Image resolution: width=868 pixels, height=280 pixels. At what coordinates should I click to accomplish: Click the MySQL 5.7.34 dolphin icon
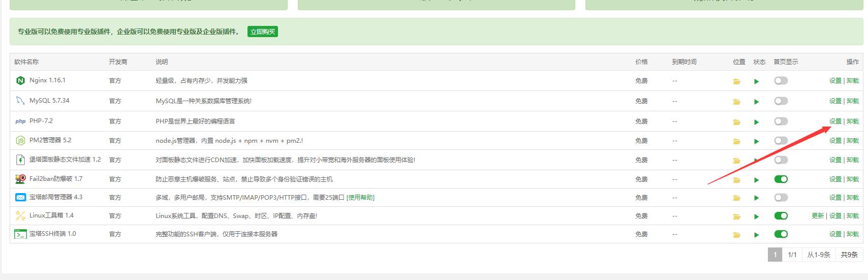click(20, 101)
